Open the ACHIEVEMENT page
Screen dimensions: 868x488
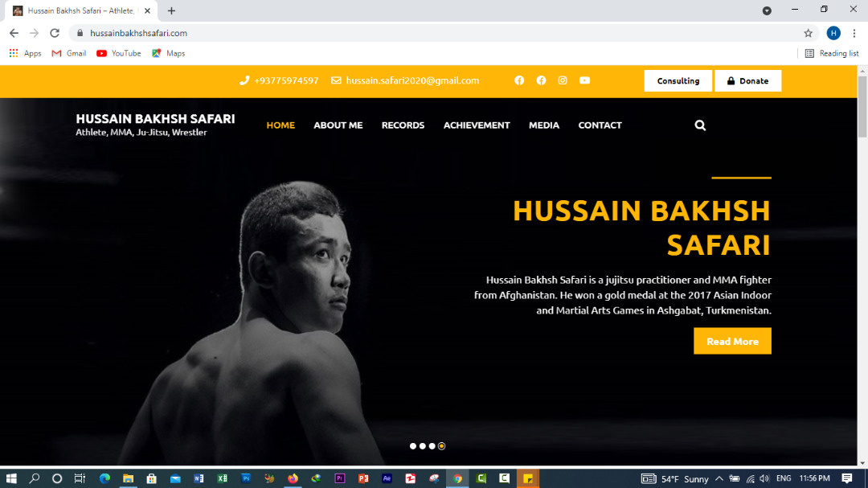click(x=477, y=125)
